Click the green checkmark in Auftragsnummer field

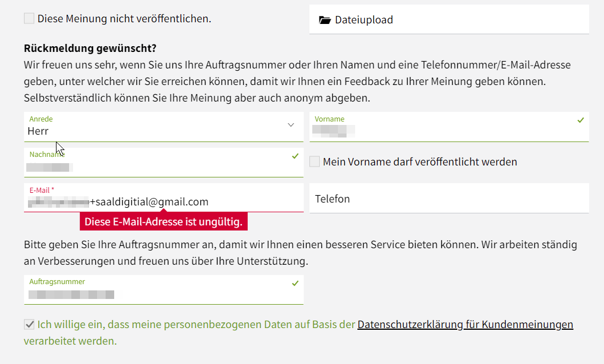295,283
